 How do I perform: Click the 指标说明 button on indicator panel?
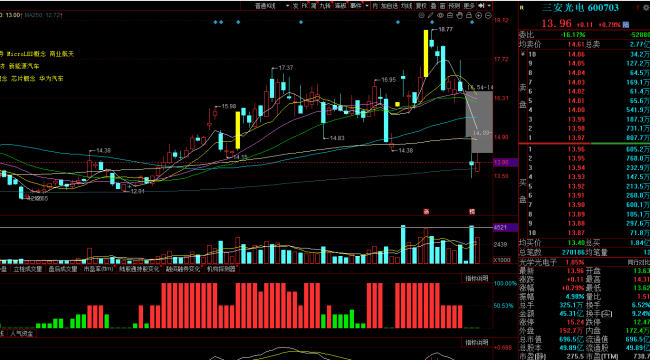pyautogui.click(x=476, y=278)
